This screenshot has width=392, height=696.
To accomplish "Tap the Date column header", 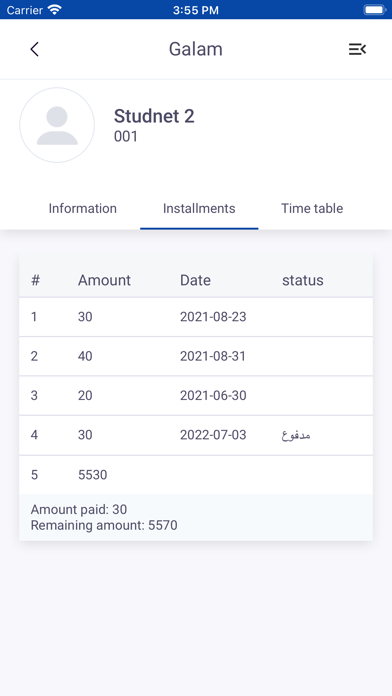I will point(195,280).
